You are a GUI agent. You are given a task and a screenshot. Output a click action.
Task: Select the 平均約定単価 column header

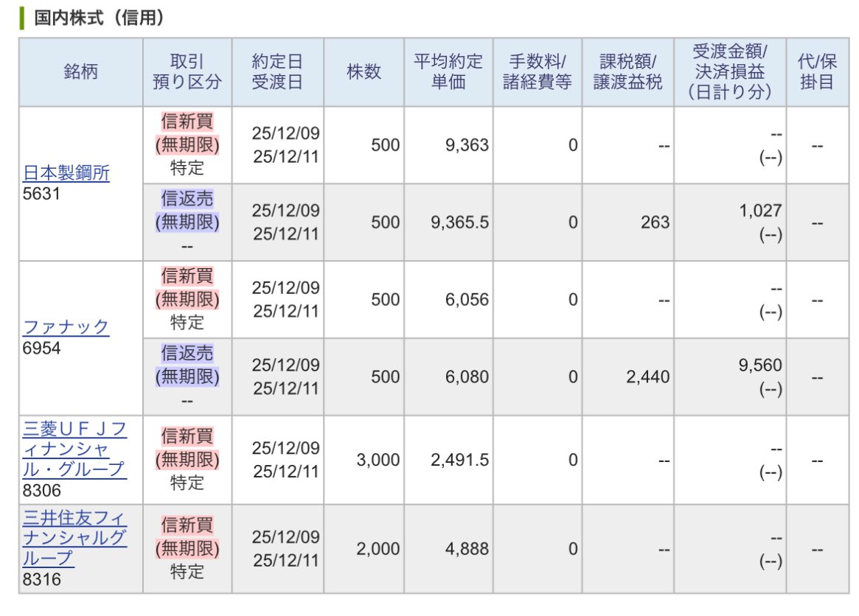tap(449, 71)
